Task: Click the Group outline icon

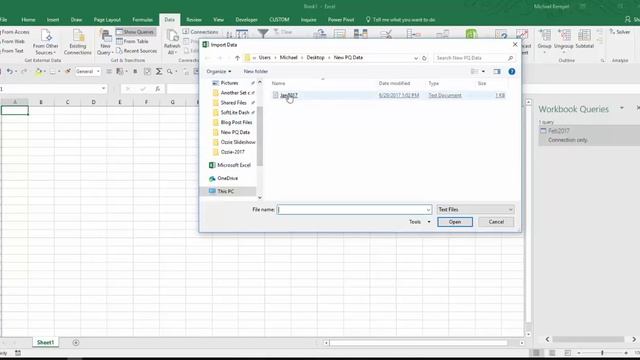Action: [544, 40]
